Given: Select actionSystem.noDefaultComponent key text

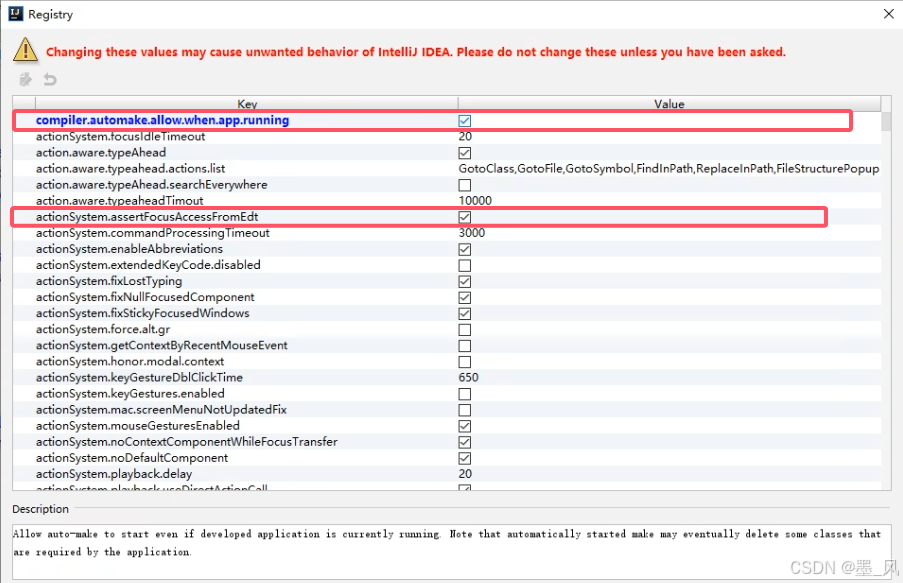Looking at the screenshot, I should tap(132, 459).
